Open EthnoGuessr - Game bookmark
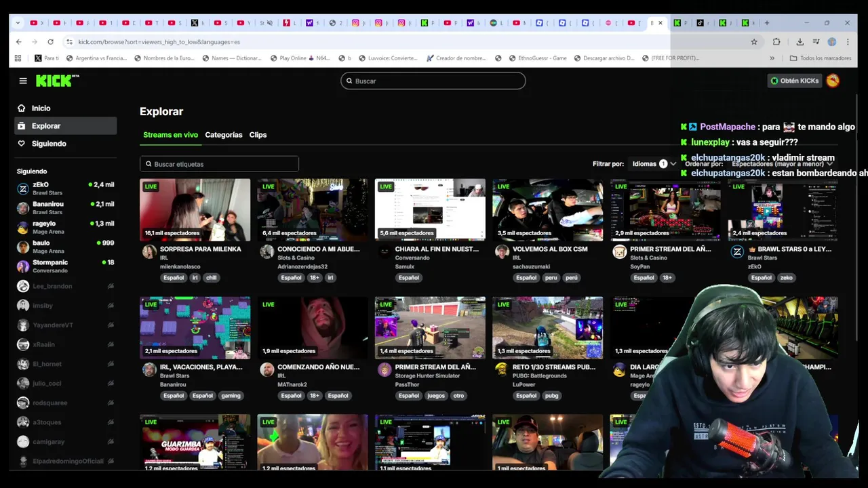Image resolution: width=868 pixels, height=488 pixels. coord(537,58)
